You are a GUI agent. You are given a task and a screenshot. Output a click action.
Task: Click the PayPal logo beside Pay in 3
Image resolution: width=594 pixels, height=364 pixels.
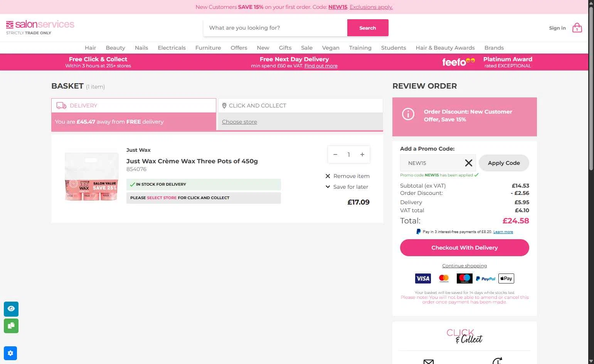click(418, 232)
